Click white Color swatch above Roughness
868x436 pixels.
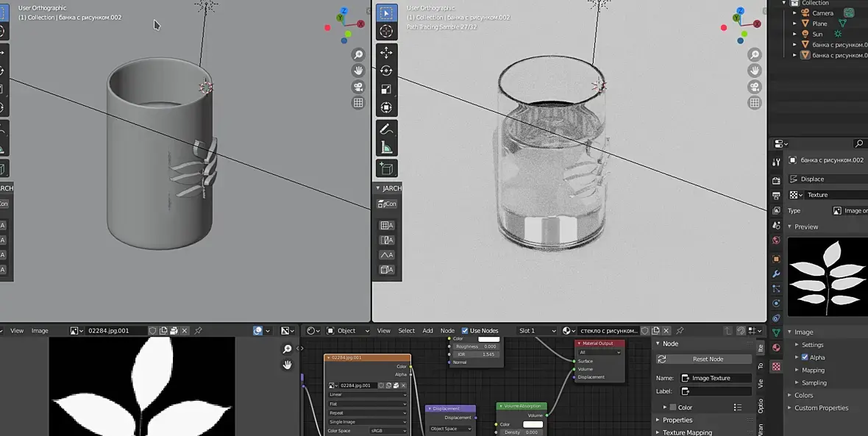(489, 339)
